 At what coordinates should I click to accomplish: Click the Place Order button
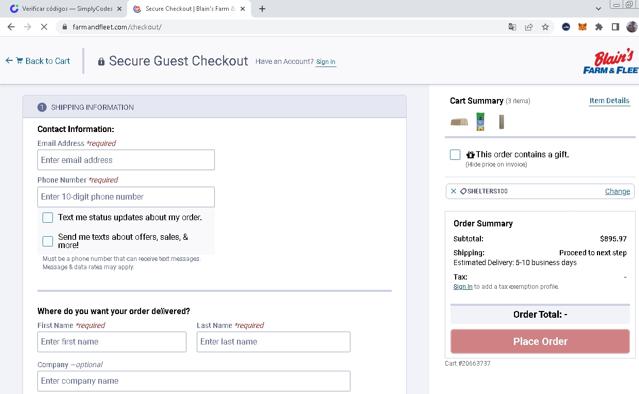click(x=540, y=341)
